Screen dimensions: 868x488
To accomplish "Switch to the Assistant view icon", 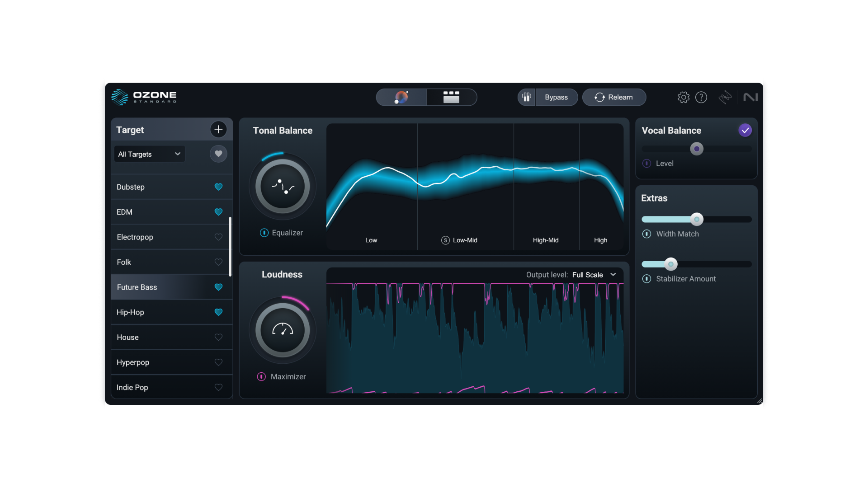I will pos(401,97).
